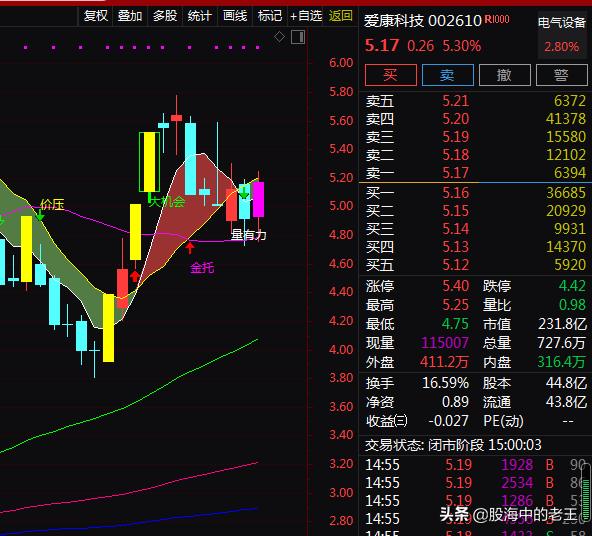Open the 叠加 overlay option

tap(130, 16)
